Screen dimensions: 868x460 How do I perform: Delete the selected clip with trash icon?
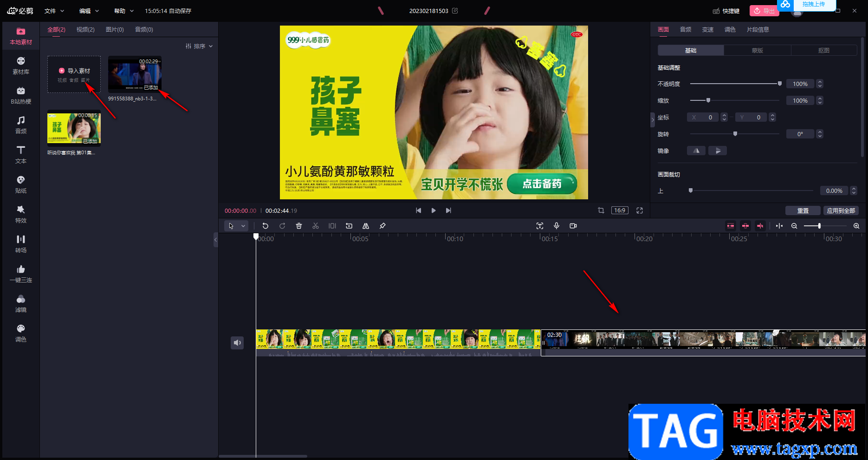click(x=299, y=226)
